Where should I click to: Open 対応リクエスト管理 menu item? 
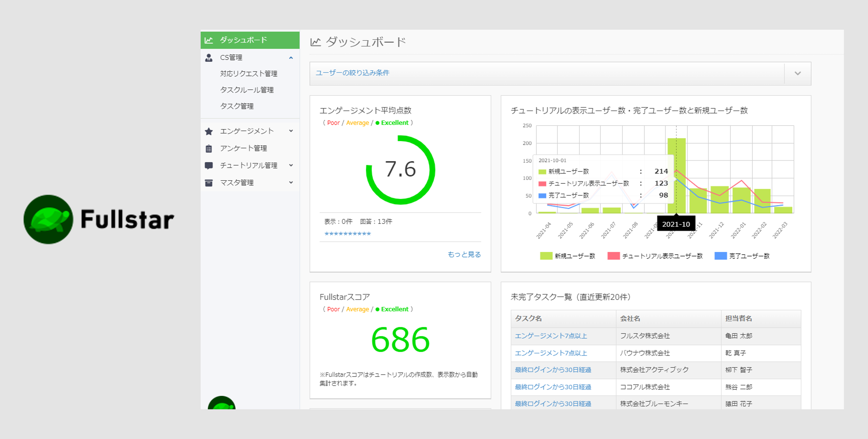point(248,74)
